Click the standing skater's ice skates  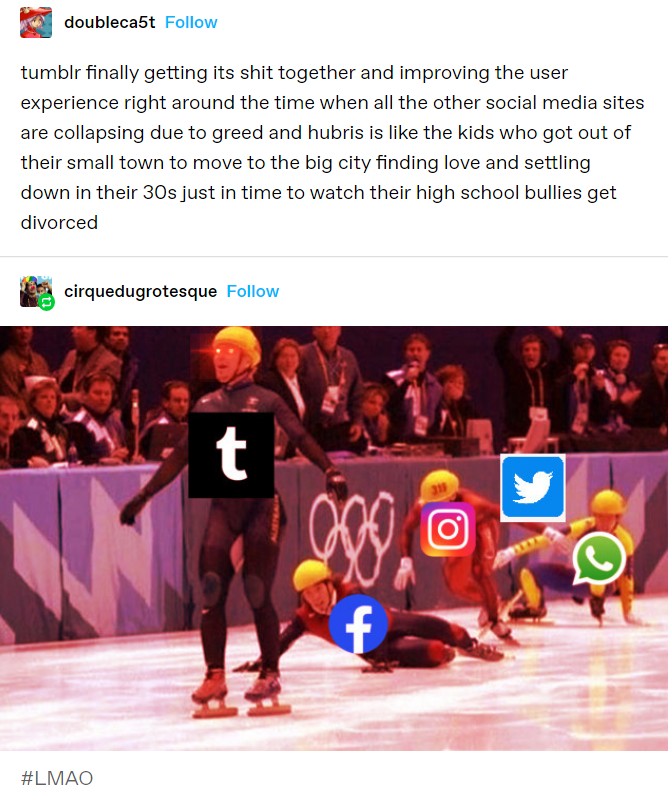[240, 692]
